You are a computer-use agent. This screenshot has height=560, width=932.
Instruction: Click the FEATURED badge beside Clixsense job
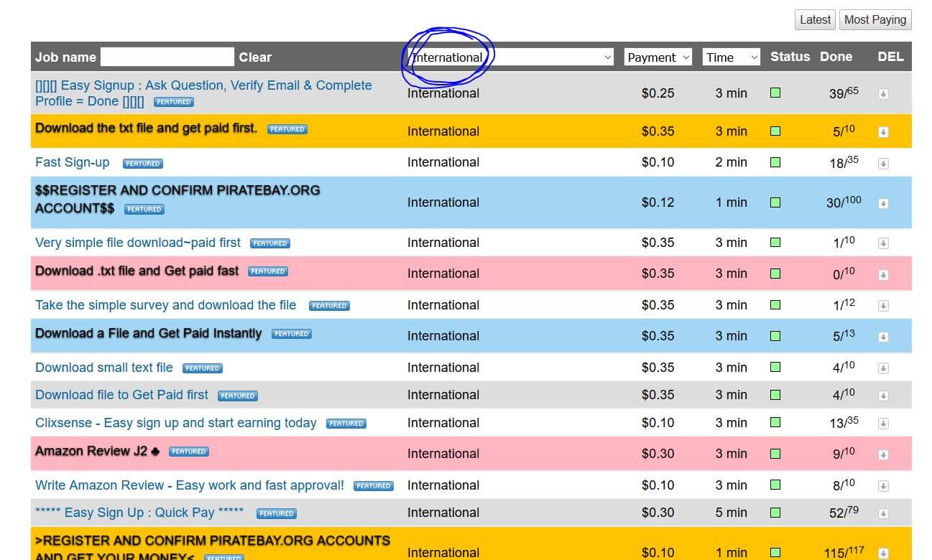(x=346, y=424)
